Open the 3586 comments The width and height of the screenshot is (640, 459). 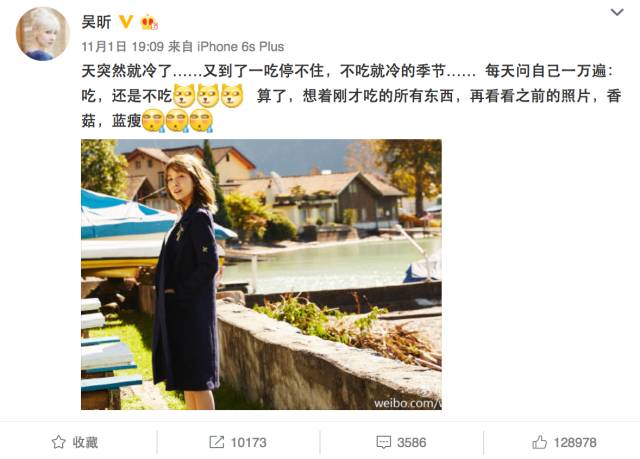[x=411, y=442]
